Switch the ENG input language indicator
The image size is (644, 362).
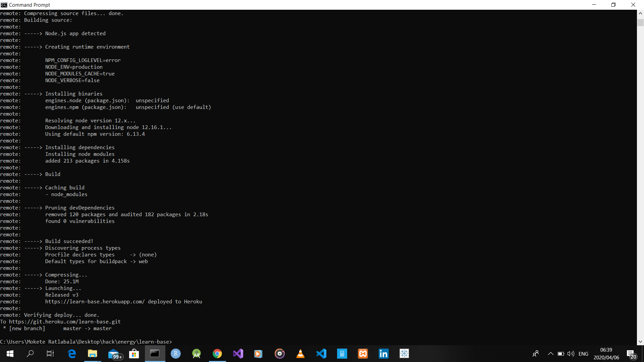coord(583,354)
